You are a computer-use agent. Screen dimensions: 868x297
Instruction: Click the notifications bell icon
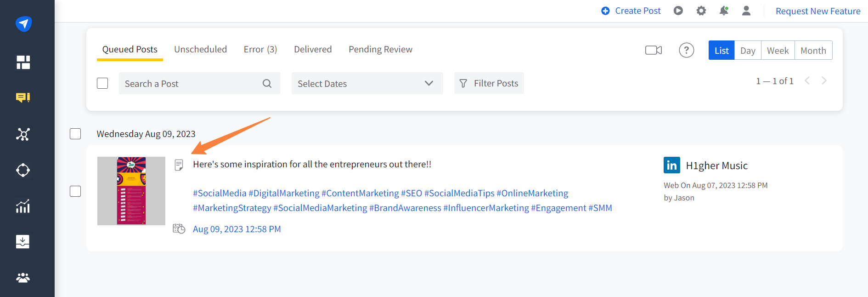[724, 11]
